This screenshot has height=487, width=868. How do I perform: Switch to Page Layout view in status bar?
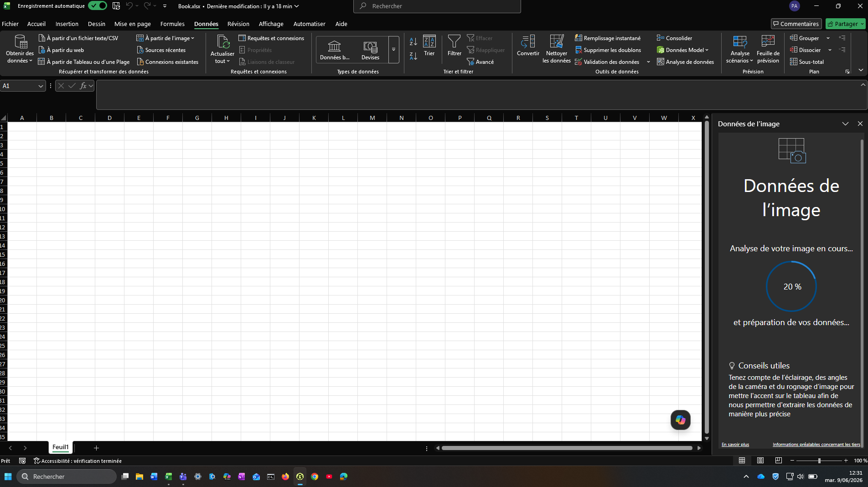tap(760, 461)
